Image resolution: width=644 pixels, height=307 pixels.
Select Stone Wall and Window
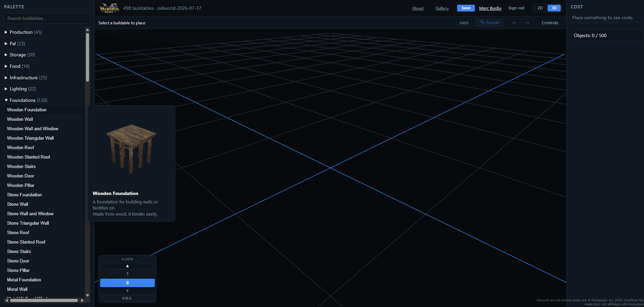(30, 214)
